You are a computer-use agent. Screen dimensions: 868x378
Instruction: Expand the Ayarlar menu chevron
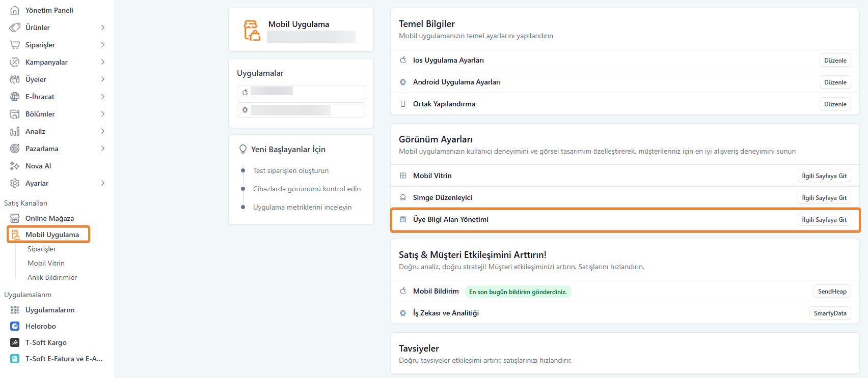click(102, 183)
